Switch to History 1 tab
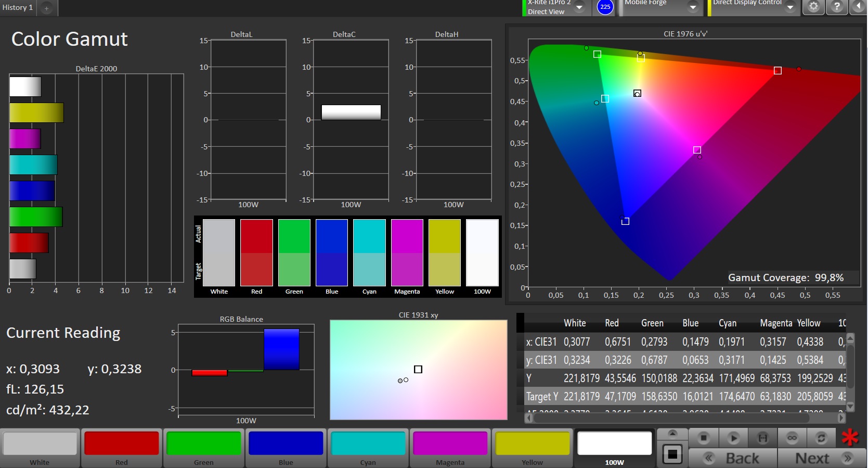This screenshot has width=868, height=468. pyautogui.click(x=18, y=7)
